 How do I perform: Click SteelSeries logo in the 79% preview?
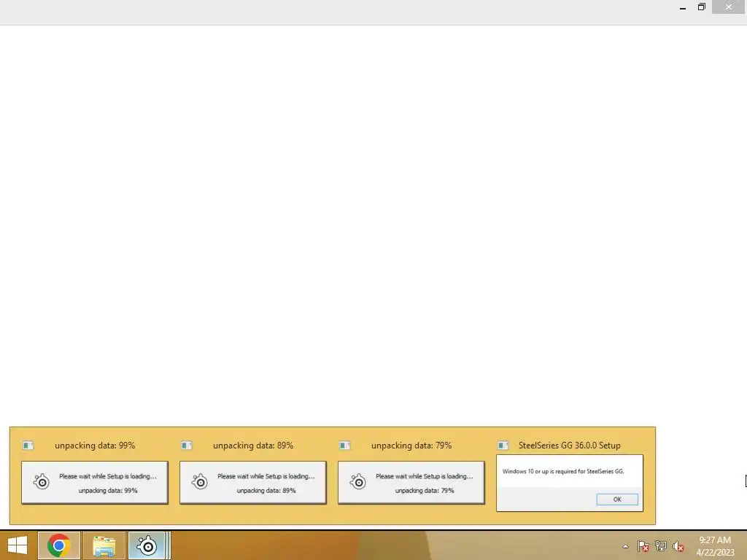pos(357,481)
